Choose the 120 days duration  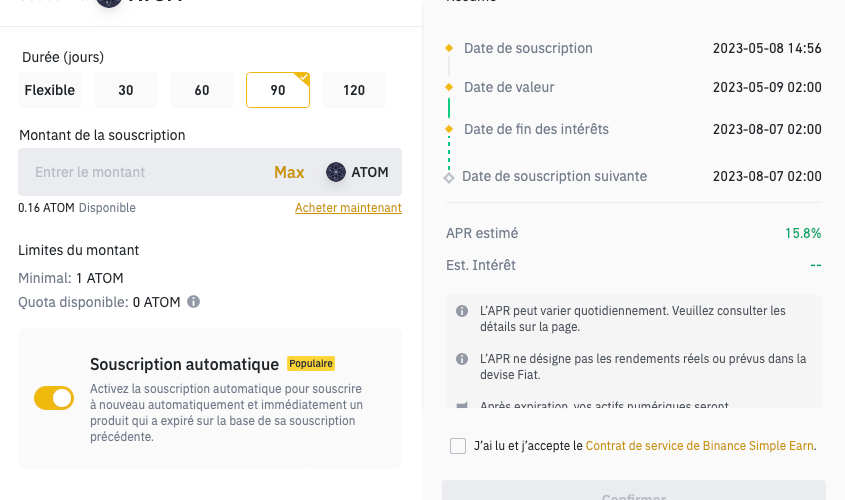tap(354, 90)
